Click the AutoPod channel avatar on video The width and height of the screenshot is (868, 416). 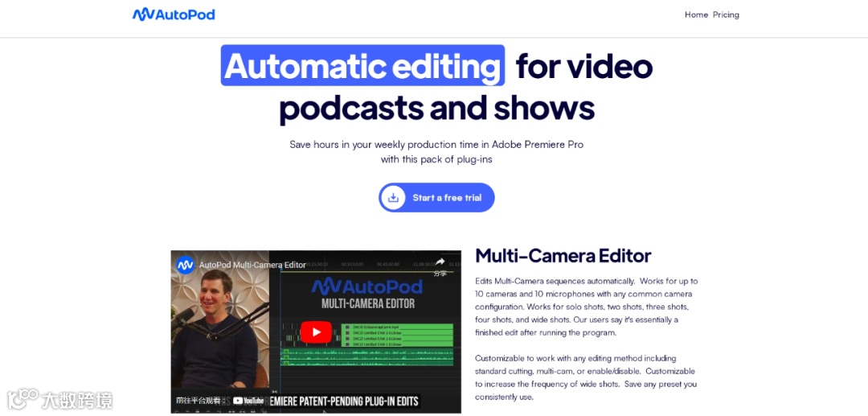coord(186,264)
